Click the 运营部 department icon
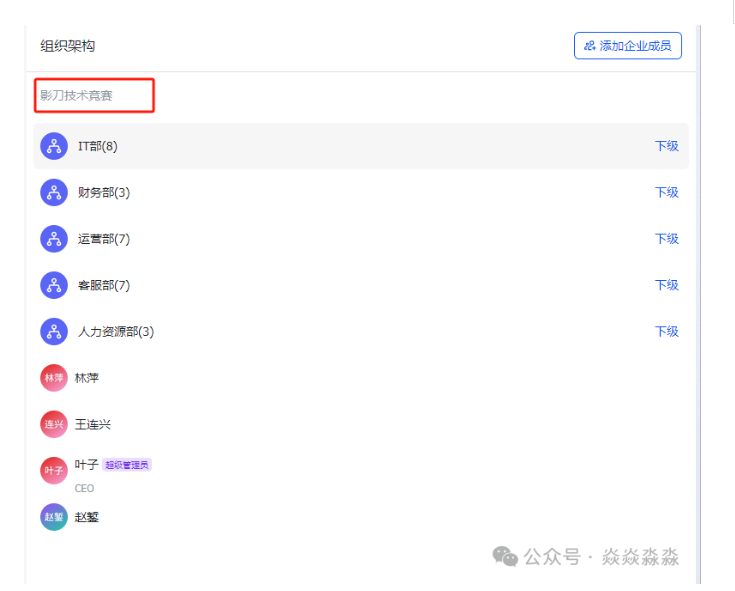 pyautogui.click(x=54, y=239)
